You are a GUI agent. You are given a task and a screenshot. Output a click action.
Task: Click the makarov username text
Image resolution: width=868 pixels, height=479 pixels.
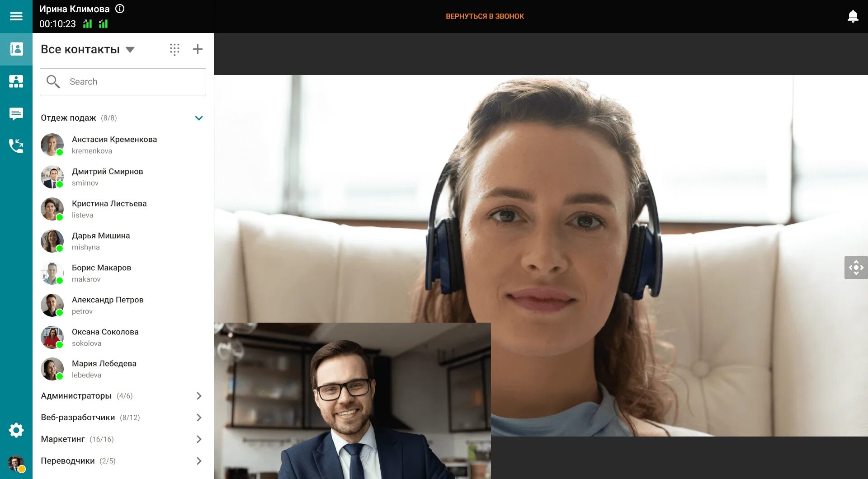pyautogui.click(x=86, y=279)
